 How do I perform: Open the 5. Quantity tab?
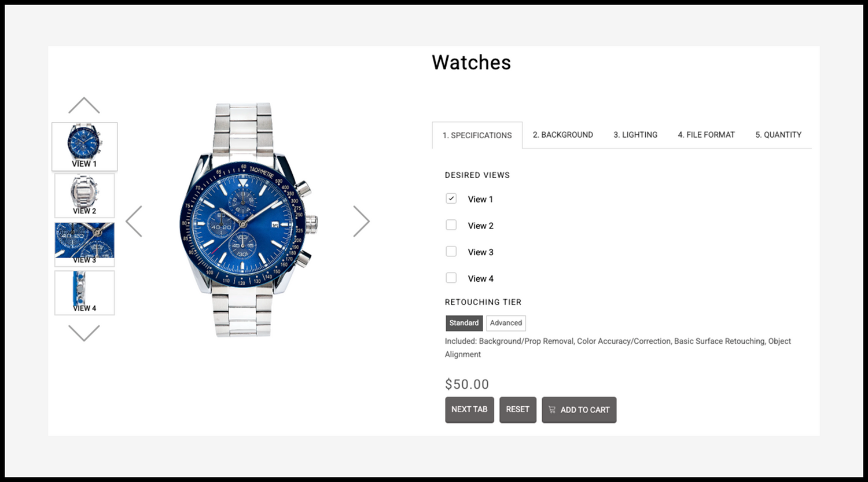[778, 135]
